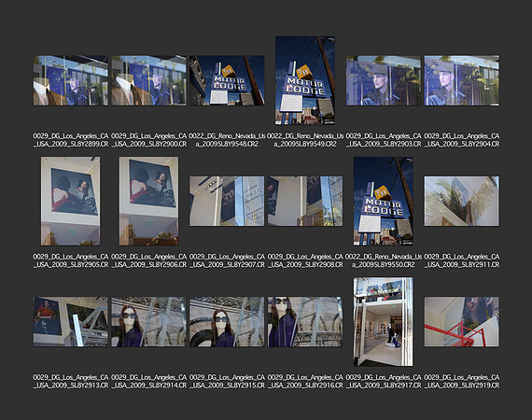532x420 pixels.
Task: Click filename ending 5L8Y2900.CR
Action: pos(149,140)
